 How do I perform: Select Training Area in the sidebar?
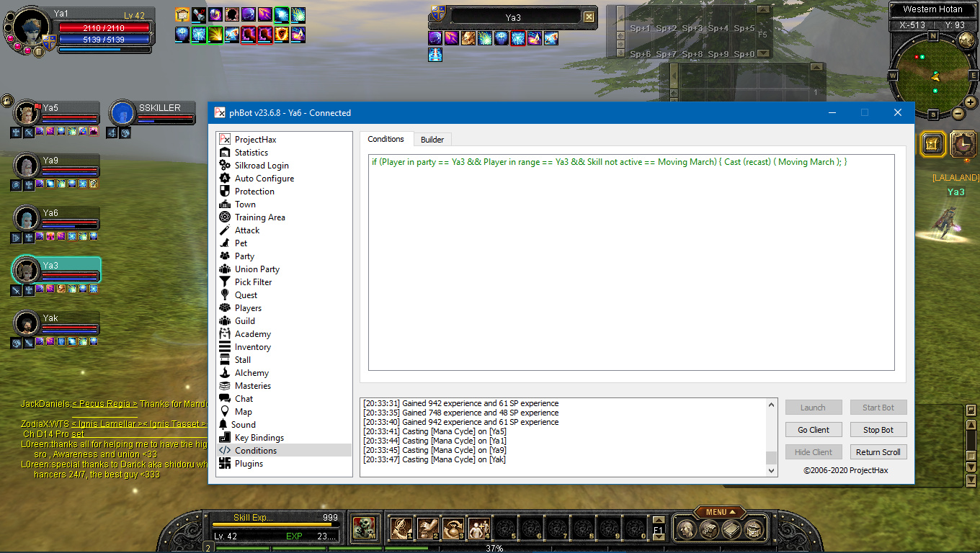259,217
